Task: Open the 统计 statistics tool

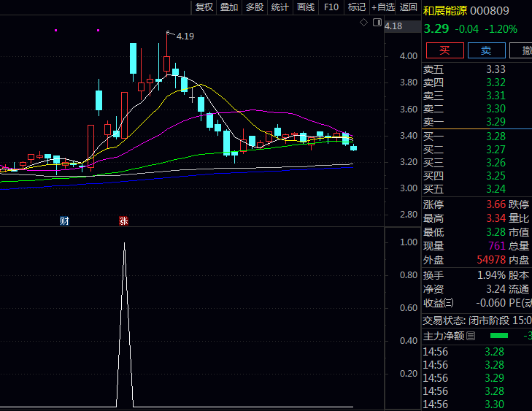Action: (x=280, y=7)
